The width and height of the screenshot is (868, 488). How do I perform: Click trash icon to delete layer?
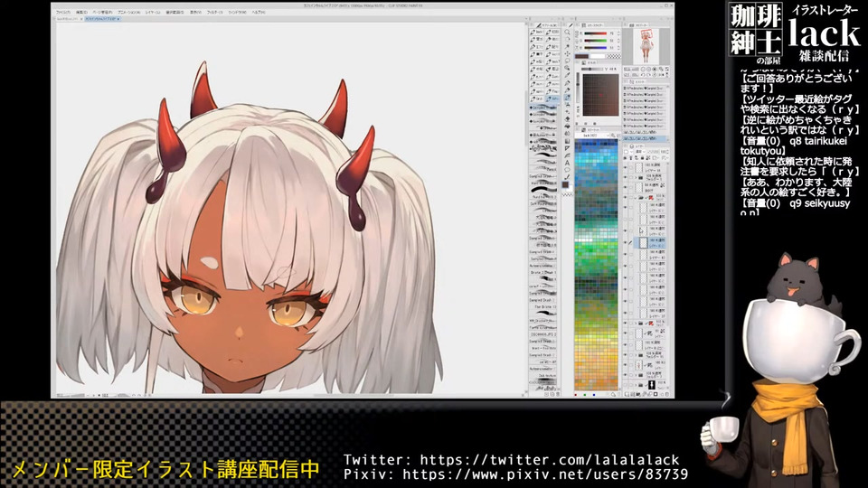pos(667,395)
